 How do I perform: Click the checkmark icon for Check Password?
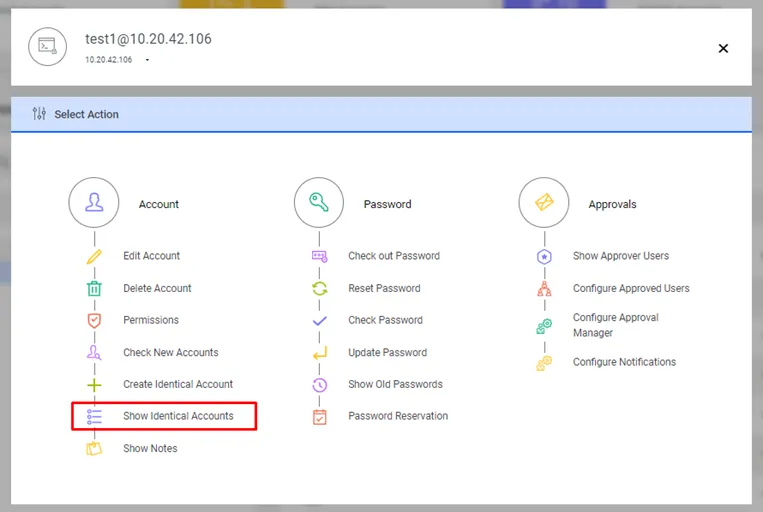(x=320, y=321)
